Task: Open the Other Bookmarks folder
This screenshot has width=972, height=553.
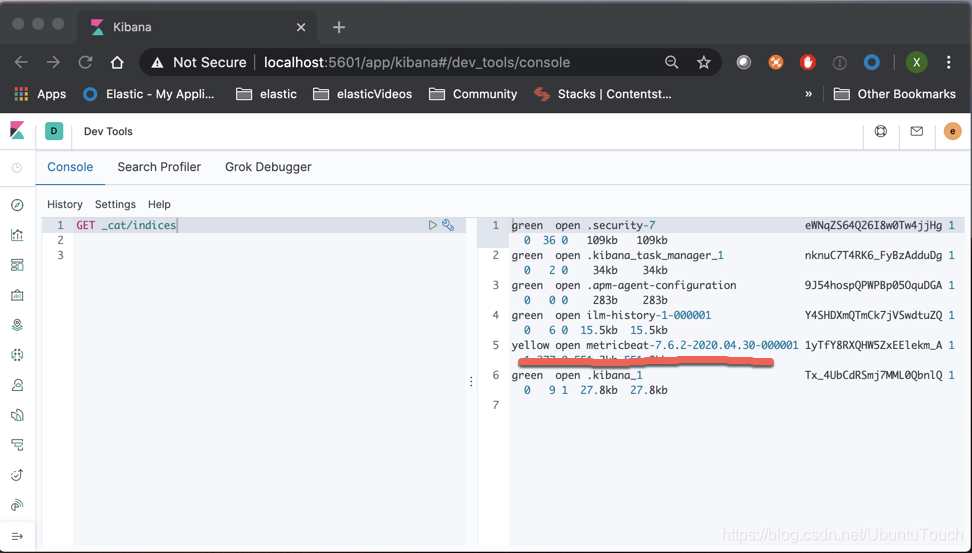Action: [x=895, y=94]
